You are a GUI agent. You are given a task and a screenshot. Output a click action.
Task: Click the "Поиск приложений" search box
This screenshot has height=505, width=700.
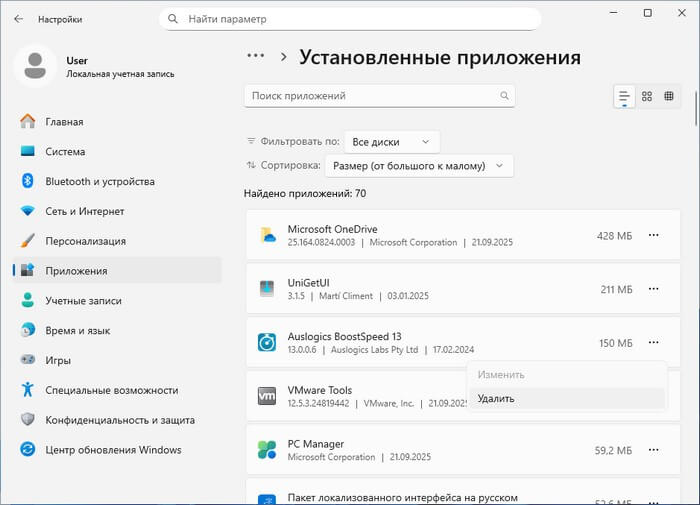pos(370,96)
